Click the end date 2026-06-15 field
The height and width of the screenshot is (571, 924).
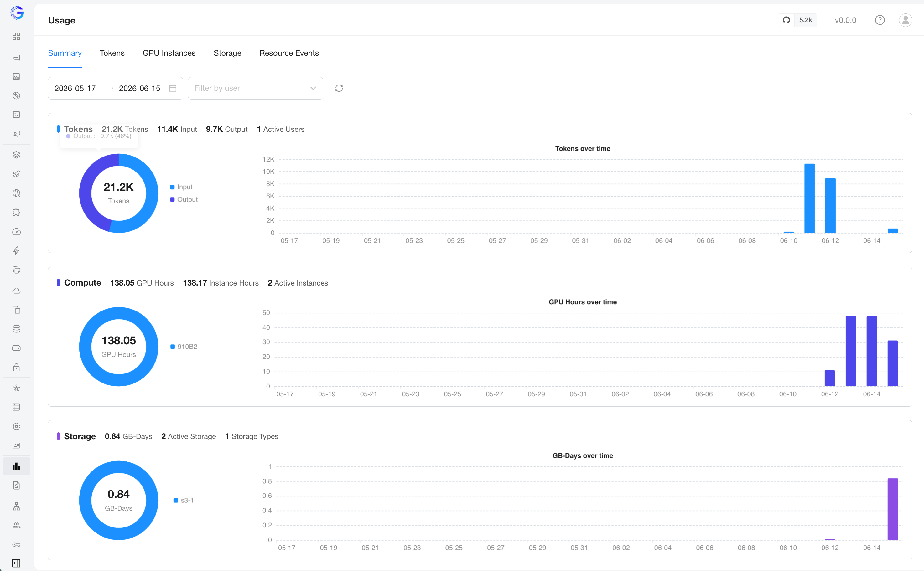coord(139,88)
